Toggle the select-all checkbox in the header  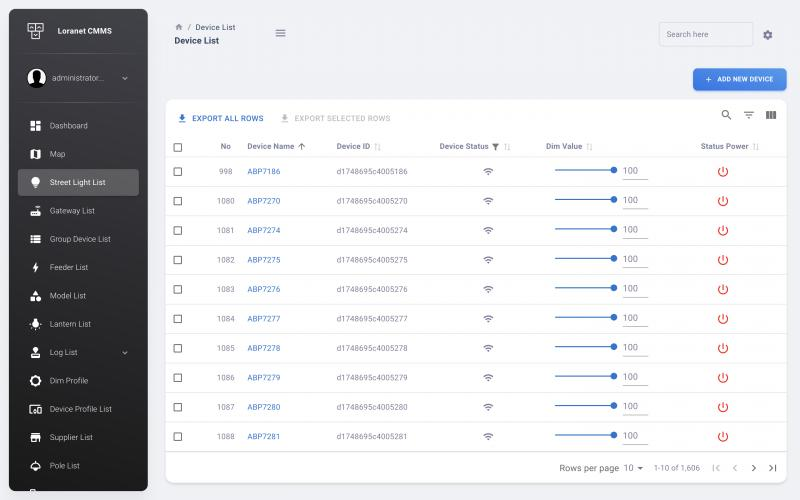coord(178,147)
